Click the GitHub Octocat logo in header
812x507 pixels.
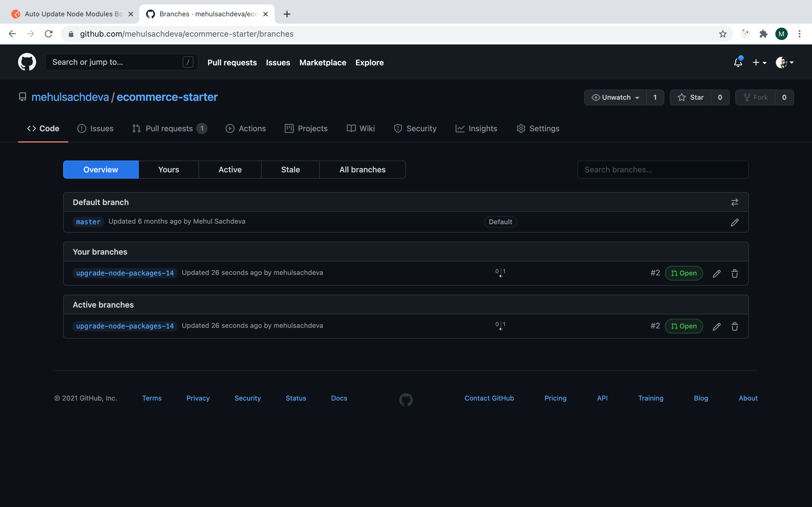point(27,62)
